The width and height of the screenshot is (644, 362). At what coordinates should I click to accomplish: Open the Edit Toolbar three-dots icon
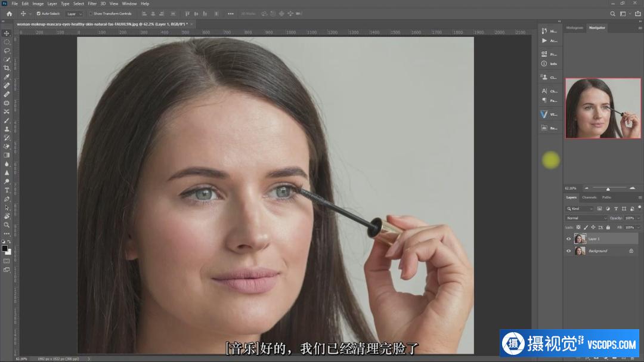pyautogui.click(x=7, y=233)
